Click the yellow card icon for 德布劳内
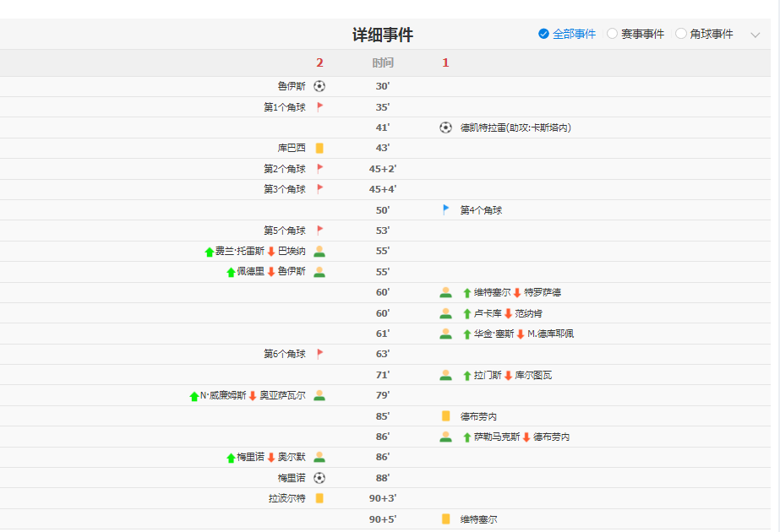Viewport: 780px width, 532px height. click(445, 416)
